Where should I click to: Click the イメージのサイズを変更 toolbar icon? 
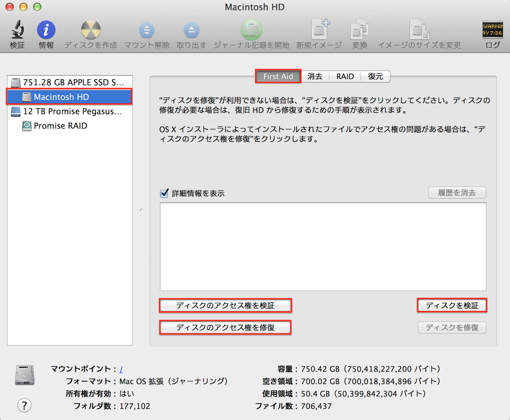419,29
